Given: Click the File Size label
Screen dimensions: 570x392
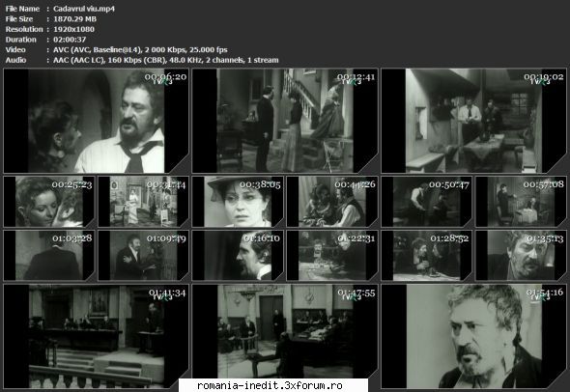Looking at the screenshot, I should [x=19, y=19].
